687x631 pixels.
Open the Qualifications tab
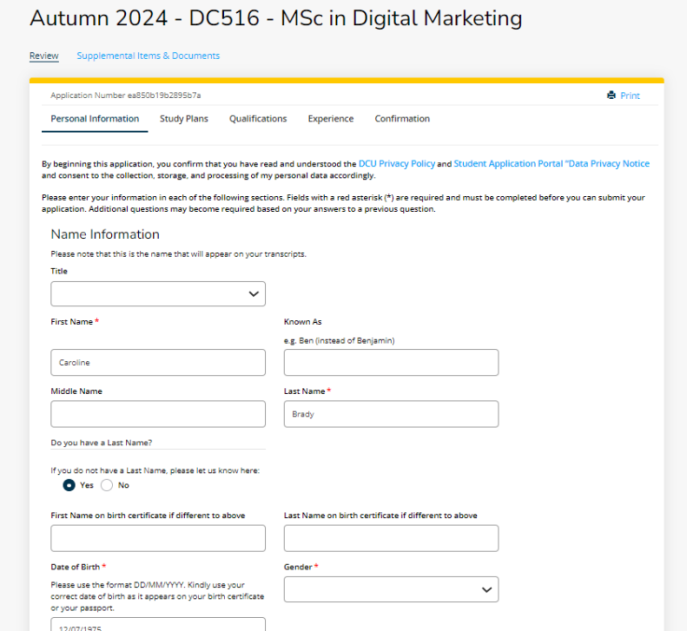pos(257,119)
